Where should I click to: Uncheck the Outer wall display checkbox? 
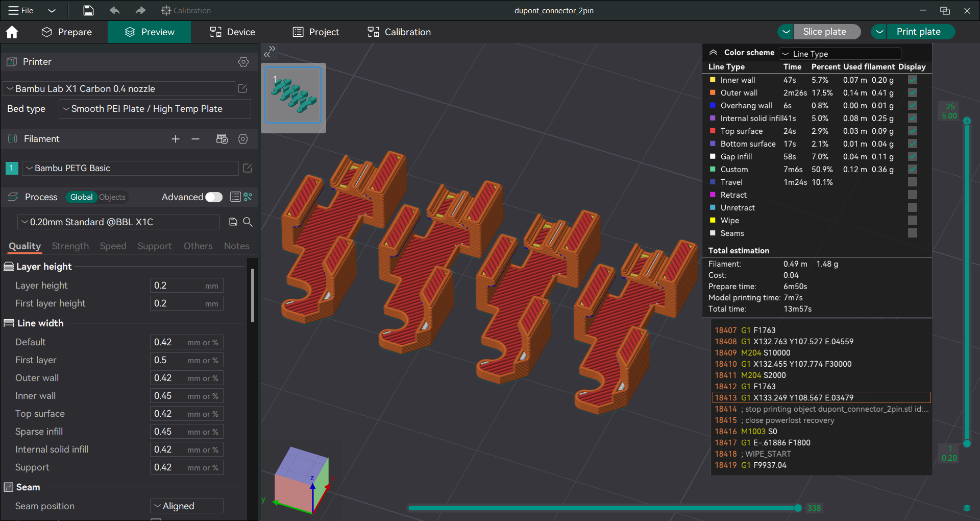[913, 92]
